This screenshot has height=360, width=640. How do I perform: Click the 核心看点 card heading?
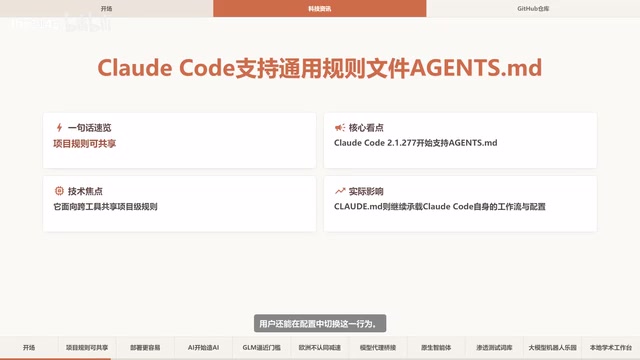click(366, 128)
